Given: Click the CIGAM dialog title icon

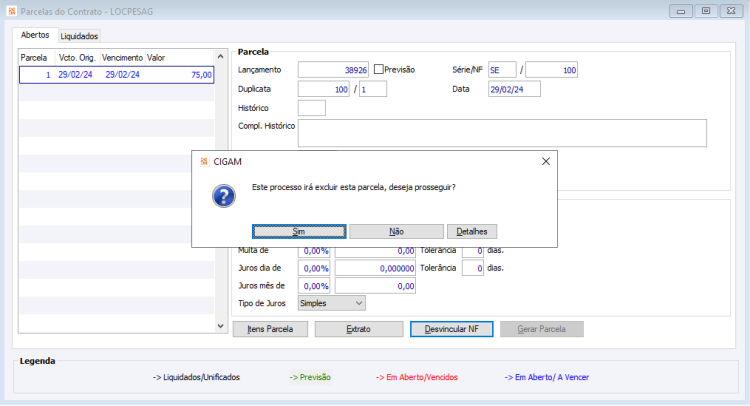Looking at the screenshot, I should pos(204,162).
